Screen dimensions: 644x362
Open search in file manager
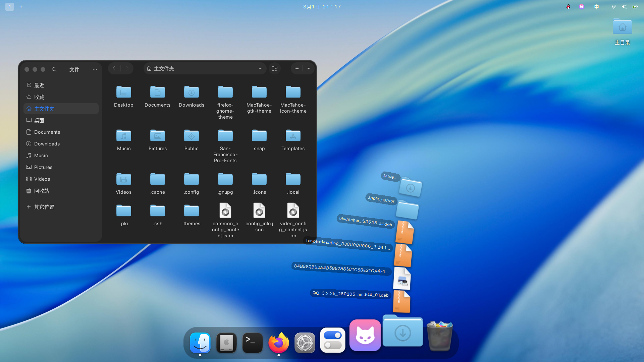coord(54,69)
